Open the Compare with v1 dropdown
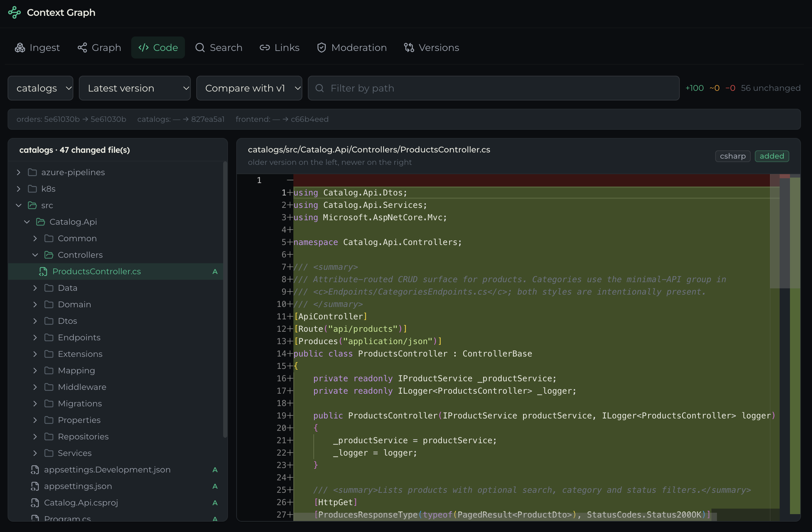Viewport: 812px width, 532px height. 249,88
